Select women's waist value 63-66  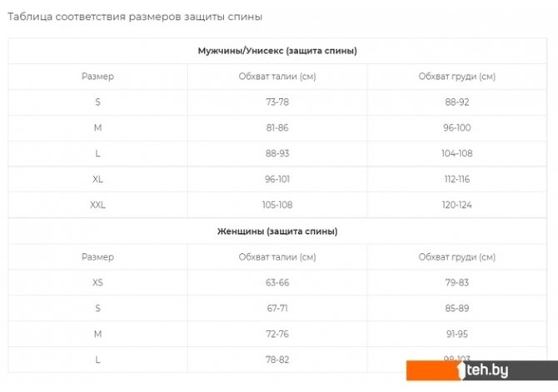click(x=277, y=282)
